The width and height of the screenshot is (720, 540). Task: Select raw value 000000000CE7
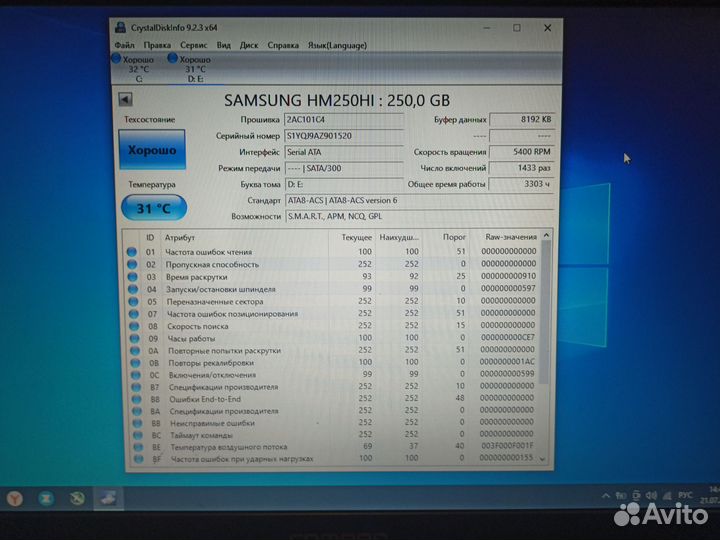click(508, 337)
